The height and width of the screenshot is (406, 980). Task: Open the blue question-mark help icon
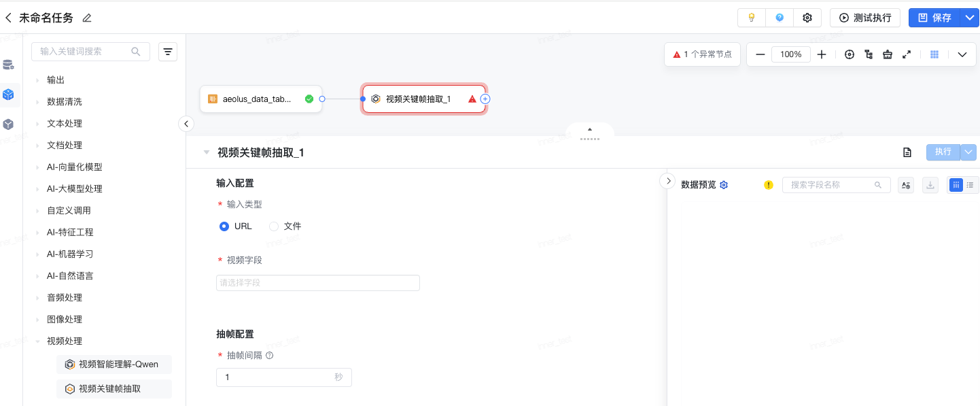pyautogui.click(x=780, y=18)
